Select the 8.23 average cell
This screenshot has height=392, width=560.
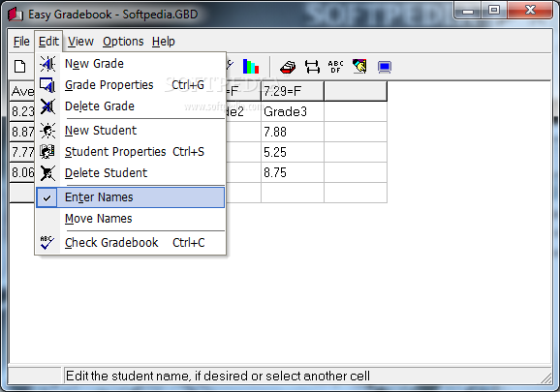(22, 111)
